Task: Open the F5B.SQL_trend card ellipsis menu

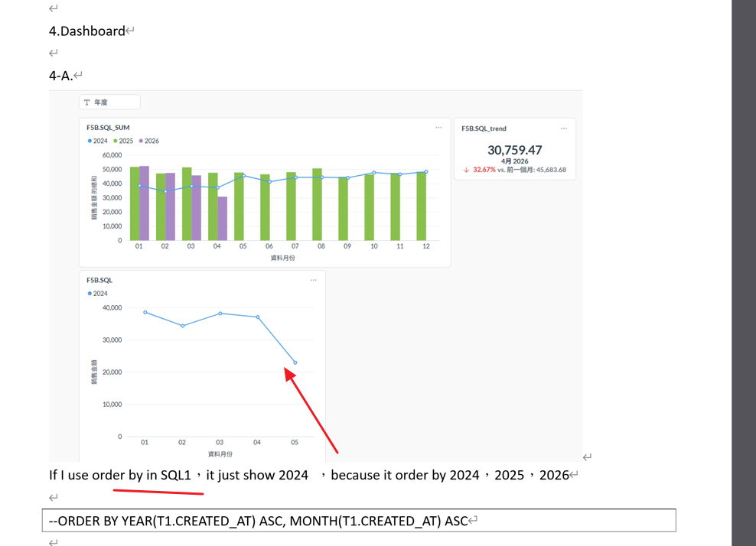Action: pos(564,128)
